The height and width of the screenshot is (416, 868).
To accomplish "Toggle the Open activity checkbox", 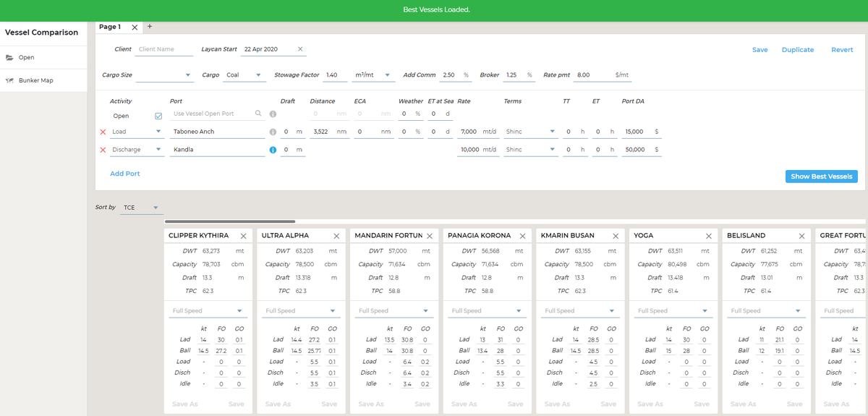I will (158, 116).
